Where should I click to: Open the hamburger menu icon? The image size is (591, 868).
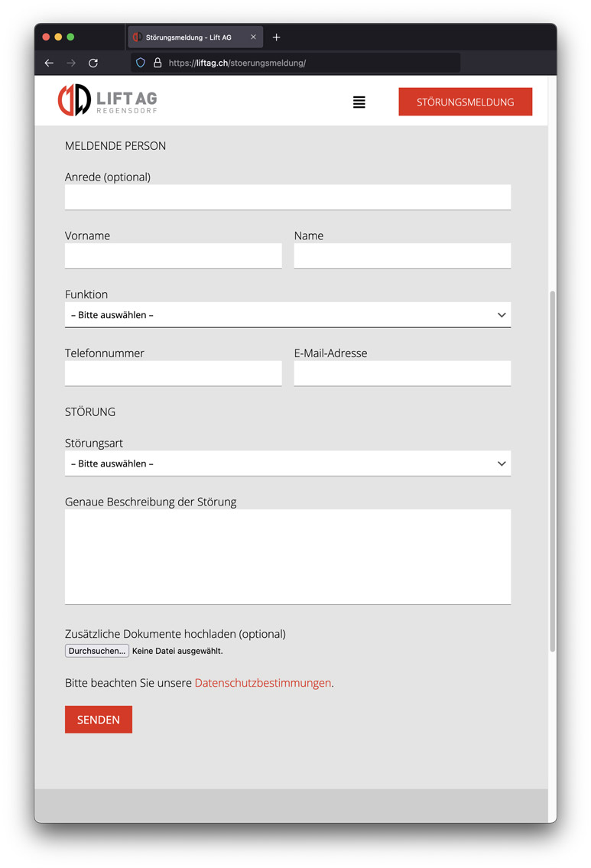(x=359, y=102)
